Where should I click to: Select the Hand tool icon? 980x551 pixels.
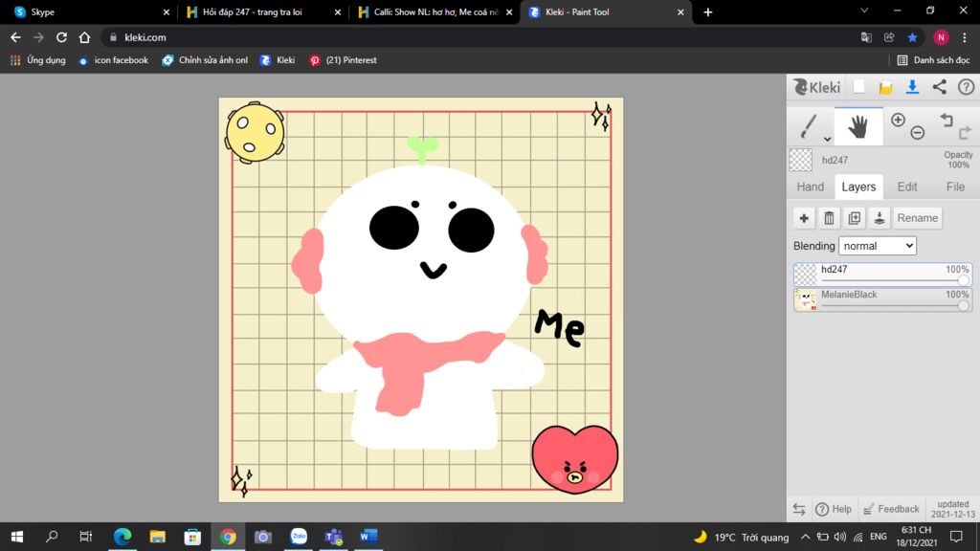[858, 126]
